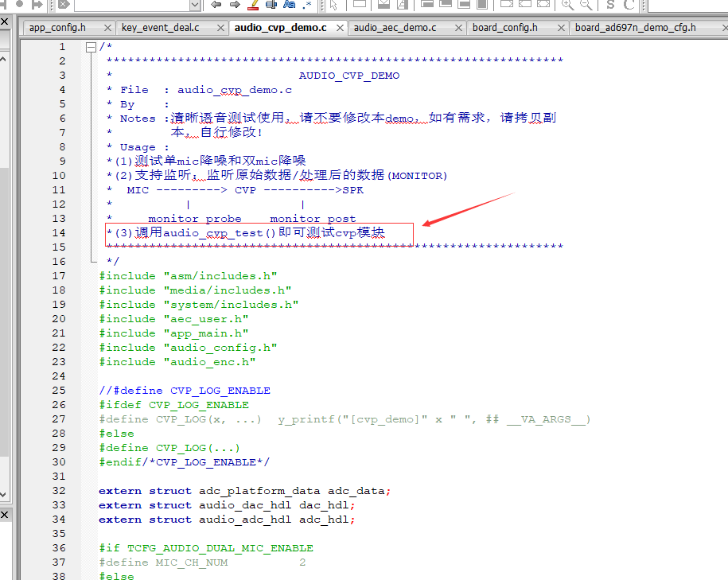Viewport: 728px width, 580px height.
Task: Click the left panel vertical scrollbar thumb
Action: (3, 312)
